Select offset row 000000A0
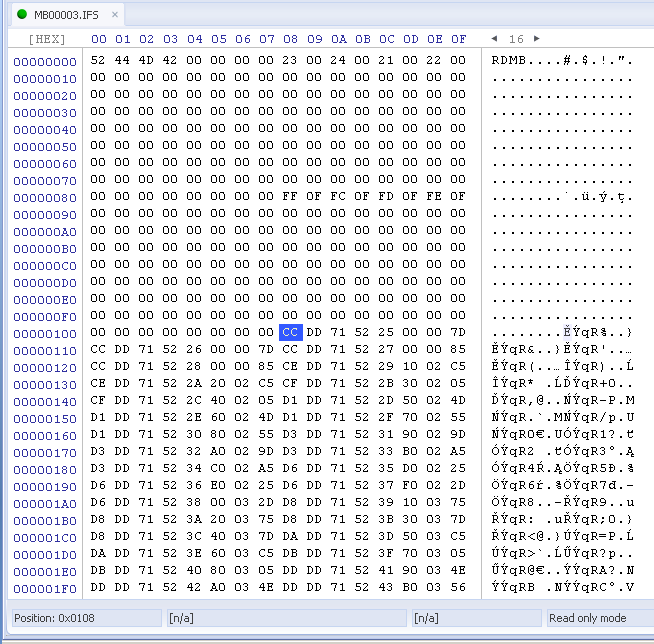The height and width of the screenshot is (644, 654). 45,232
